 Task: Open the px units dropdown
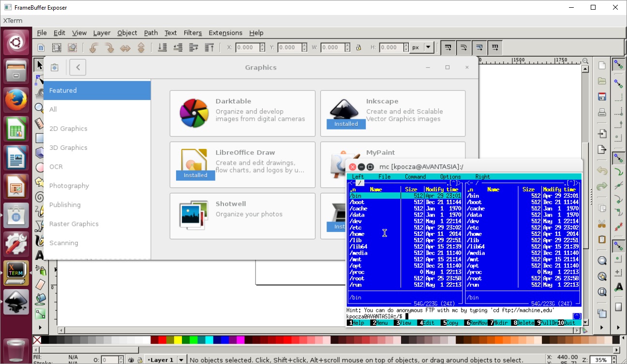(x=422, y=47)
